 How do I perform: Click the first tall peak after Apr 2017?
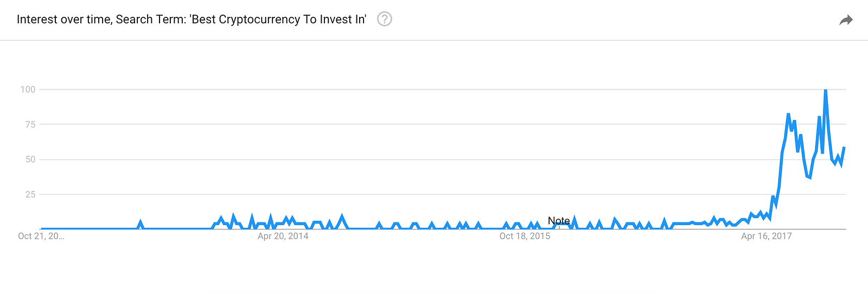click(x=788, y=114)
